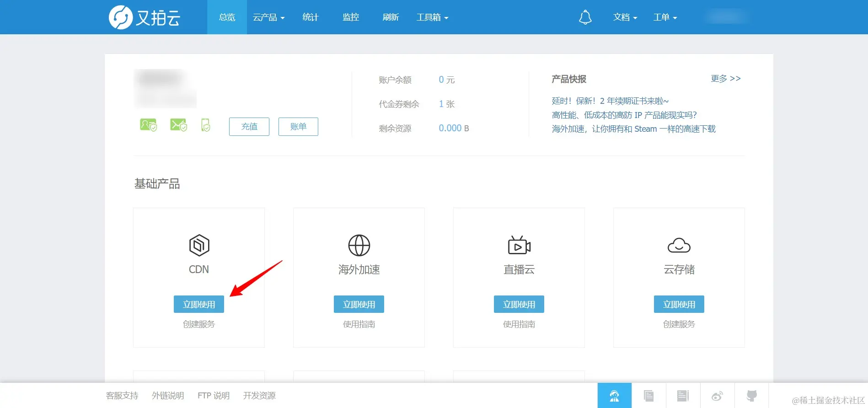Click the 剩余资源 label

[395, 129]
